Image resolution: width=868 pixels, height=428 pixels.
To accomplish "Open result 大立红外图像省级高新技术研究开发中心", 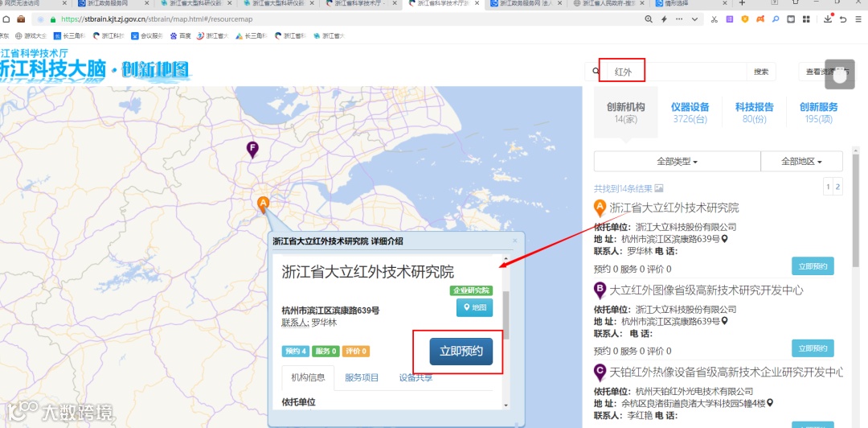I will pos(706,290).
